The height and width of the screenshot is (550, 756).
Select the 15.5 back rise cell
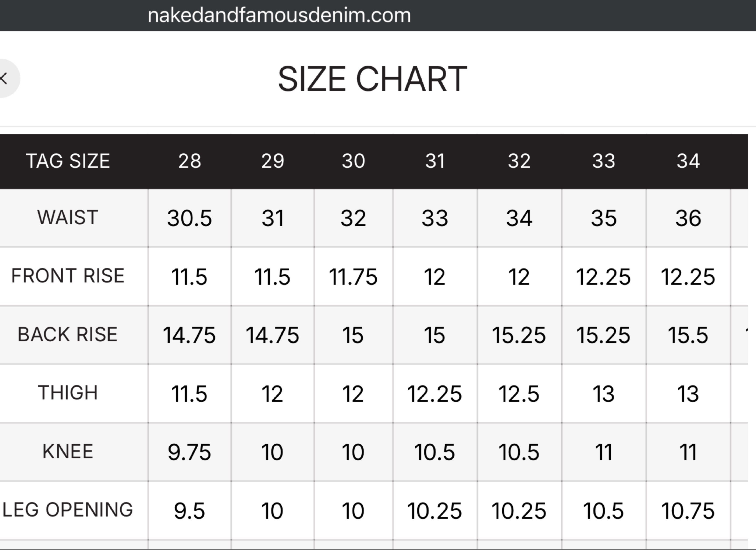tap(688, 335)
